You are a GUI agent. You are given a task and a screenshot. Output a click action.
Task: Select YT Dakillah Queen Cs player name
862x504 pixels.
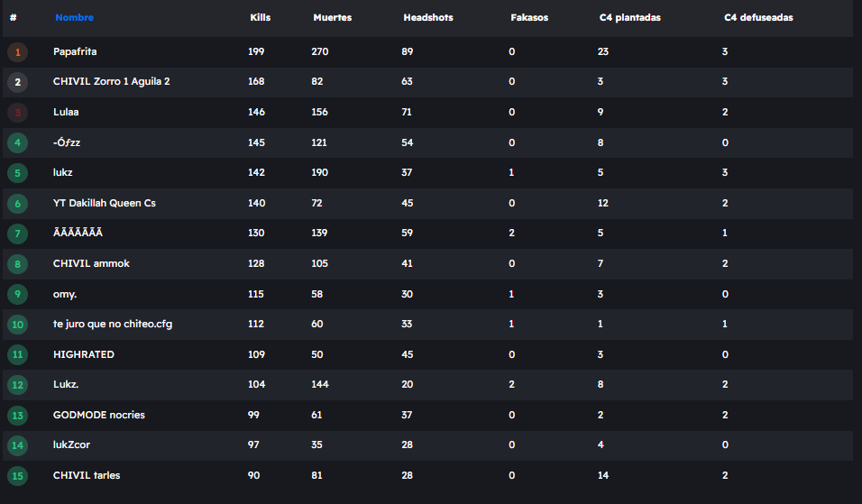coord(105,204)
